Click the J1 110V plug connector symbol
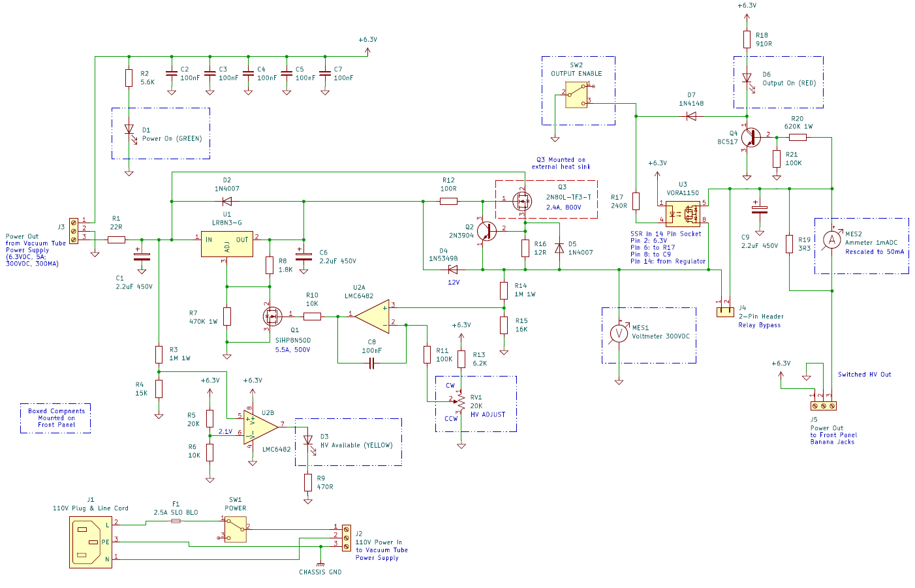The image size is (915, 588). tap(90, 543)
